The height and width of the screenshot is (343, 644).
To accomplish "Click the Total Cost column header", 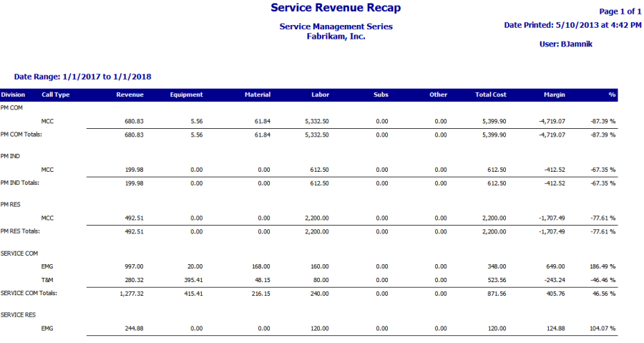I will pyautogui.click(x=490, y=95).
